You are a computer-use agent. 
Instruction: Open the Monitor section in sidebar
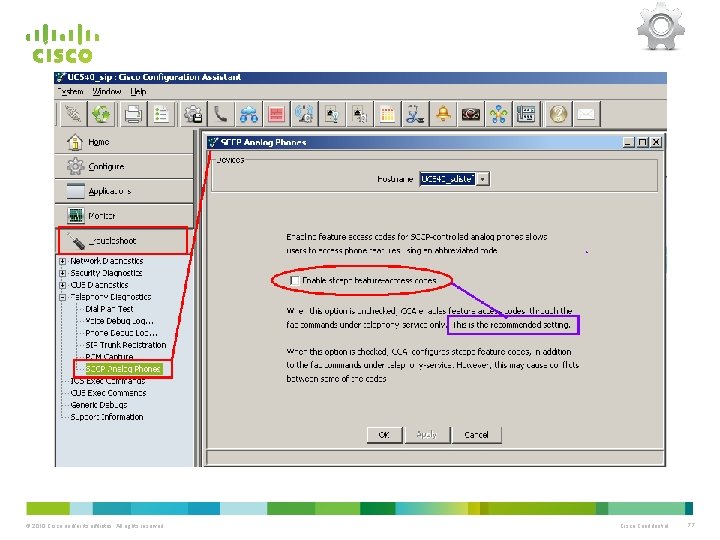point(124,216)
